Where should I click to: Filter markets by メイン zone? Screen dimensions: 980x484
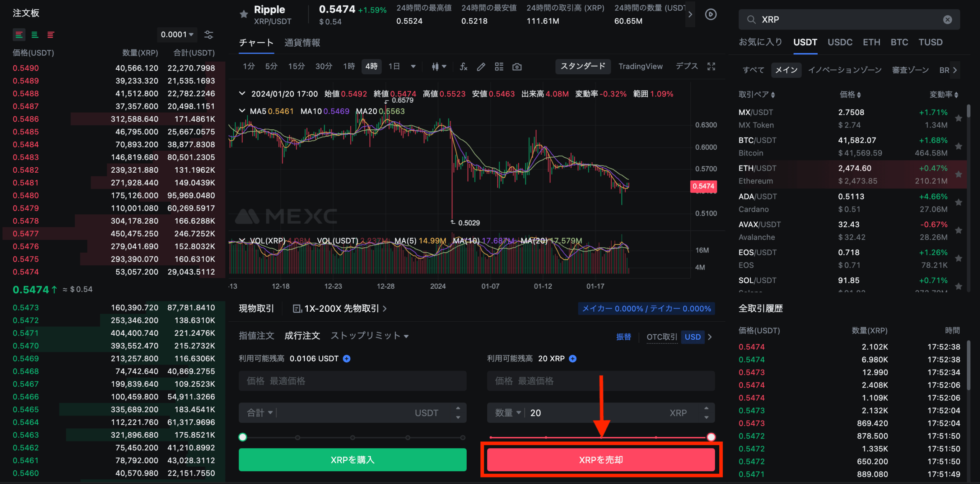coord(786,70)
